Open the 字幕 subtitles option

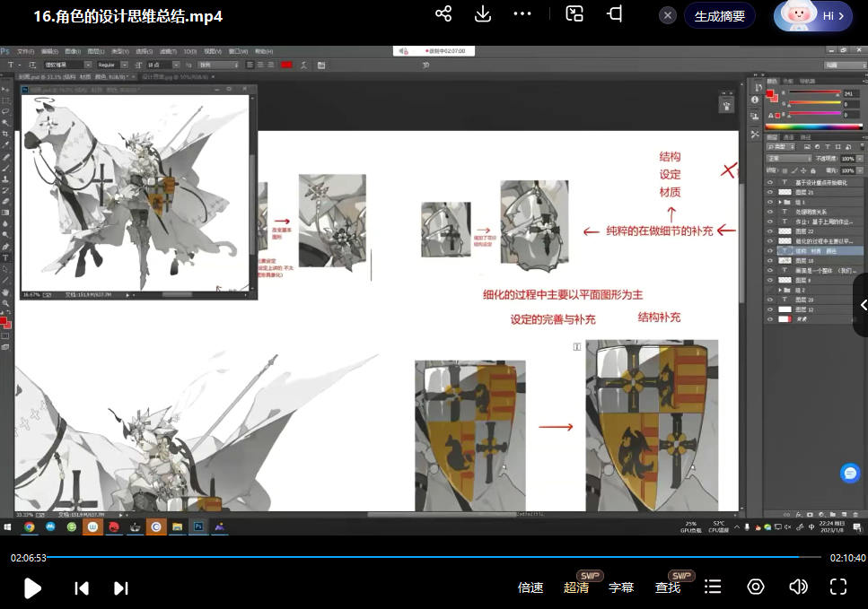tap(621, 587)
